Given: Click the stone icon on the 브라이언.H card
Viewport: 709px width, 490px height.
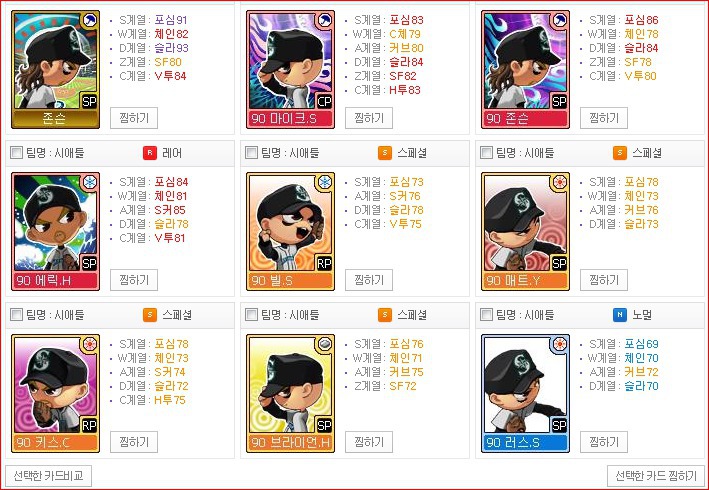Looking at the screenshot, I should (x=324, y=344).
